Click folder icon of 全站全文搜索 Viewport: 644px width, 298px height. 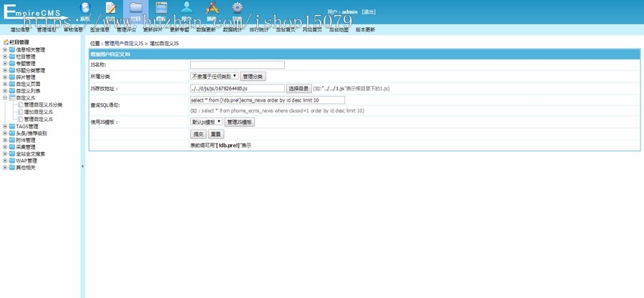(x=12, y=154)
